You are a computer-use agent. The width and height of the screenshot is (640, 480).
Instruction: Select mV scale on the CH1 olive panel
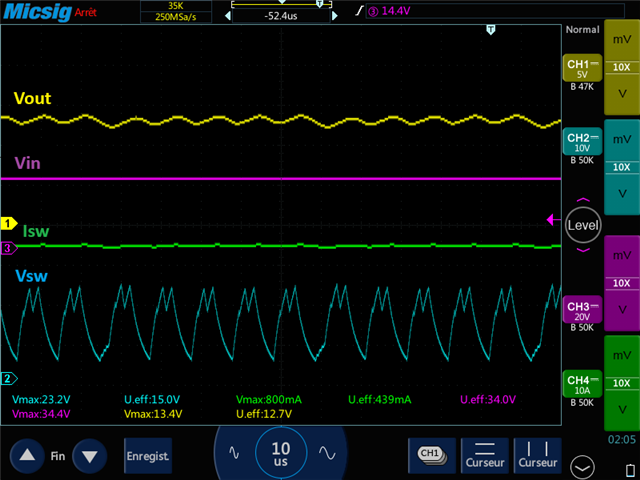click(x=622, y=40)
